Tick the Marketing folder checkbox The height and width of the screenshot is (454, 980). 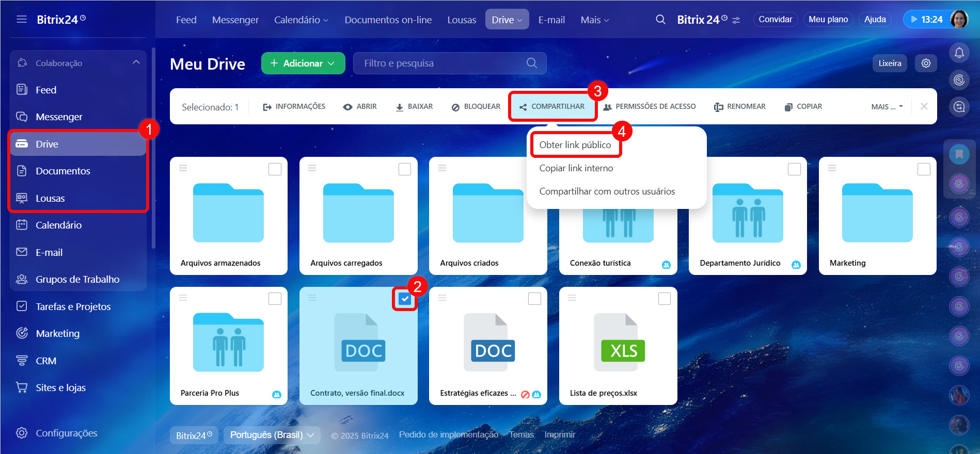click(924, 169)
